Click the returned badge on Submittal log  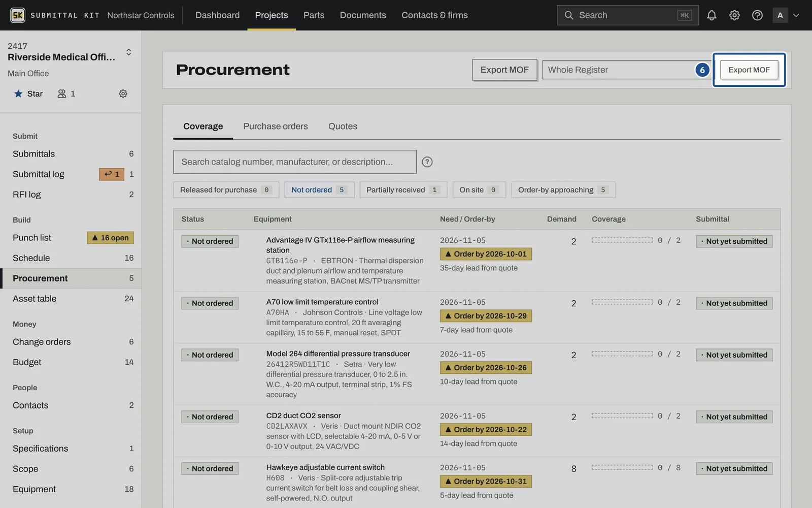[112, 174]
